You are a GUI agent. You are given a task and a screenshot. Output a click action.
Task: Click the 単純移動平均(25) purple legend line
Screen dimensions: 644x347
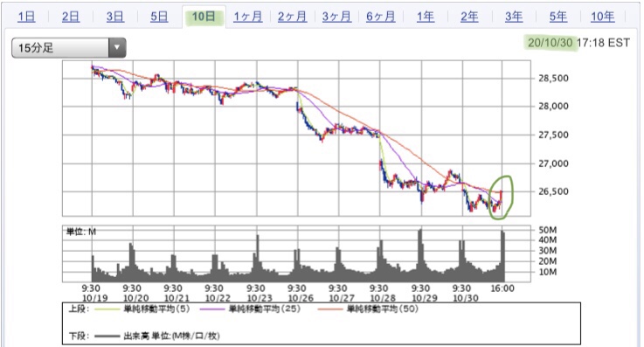(x=212, y=309)
